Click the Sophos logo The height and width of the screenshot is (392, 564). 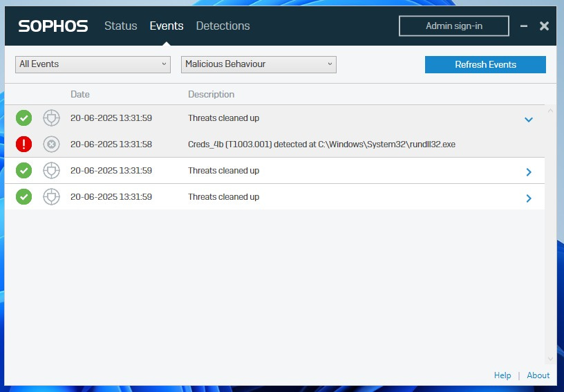pyautogui.click(x=53, y=26)
